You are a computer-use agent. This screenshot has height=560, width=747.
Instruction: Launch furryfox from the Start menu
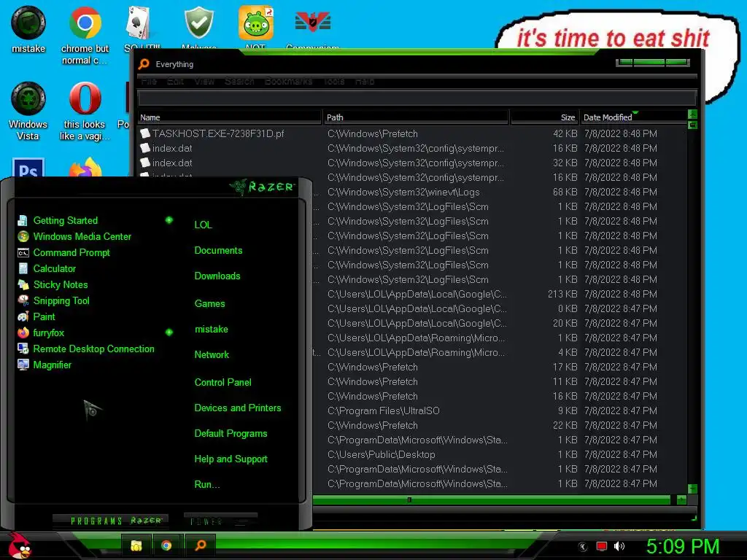click(x=48, y=332)
